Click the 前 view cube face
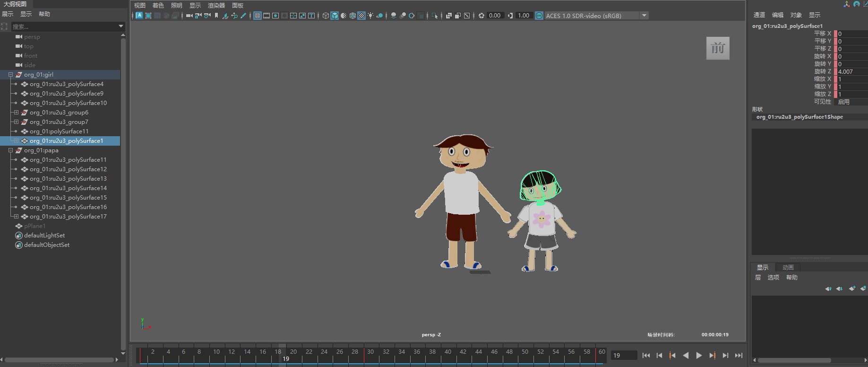 718,48
